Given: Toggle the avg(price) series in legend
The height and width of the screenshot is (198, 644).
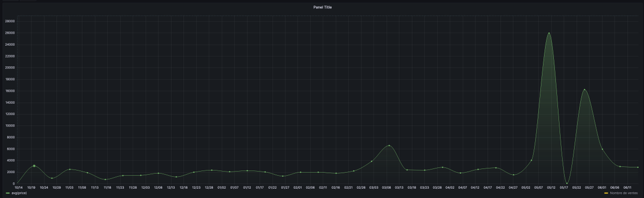Looking at the screenshot, I should coord(19,193).
